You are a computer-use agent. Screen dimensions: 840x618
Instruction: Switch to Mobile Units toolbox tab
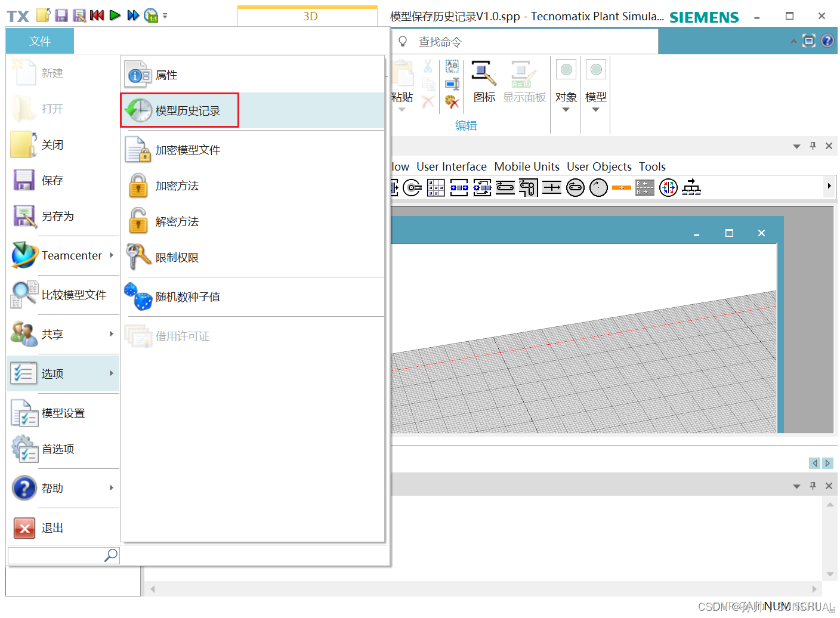(x=527, y=166)
